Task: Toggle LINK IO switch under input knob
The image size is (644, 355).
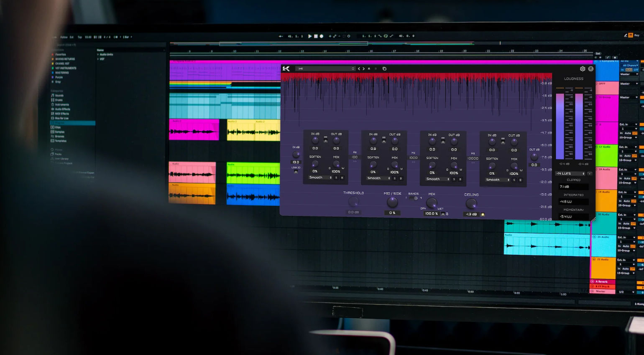Action: [x=296, y=171]
